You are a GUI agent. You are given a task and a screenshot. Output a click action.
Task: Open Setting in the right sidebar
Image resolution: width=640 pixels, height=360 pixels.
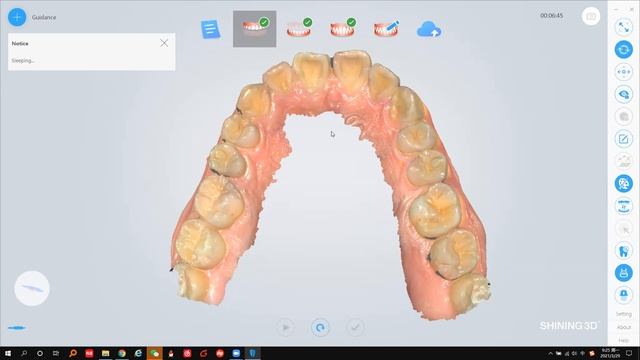[624, 314]
